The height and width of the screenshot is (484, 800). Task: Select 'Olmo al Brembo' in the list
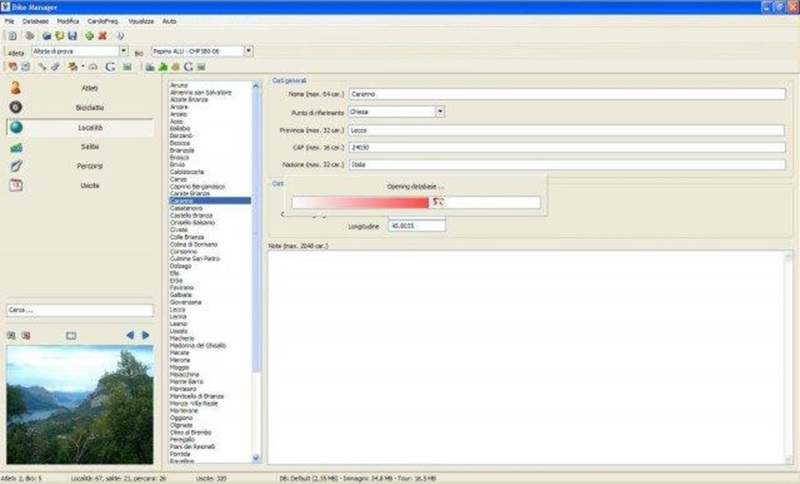190,432
